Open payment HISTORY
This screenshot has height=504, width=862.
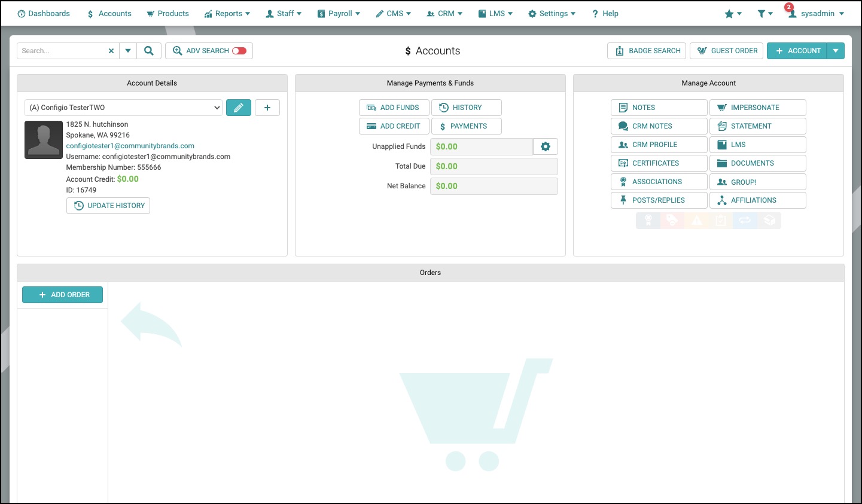(x=467, y=108)
